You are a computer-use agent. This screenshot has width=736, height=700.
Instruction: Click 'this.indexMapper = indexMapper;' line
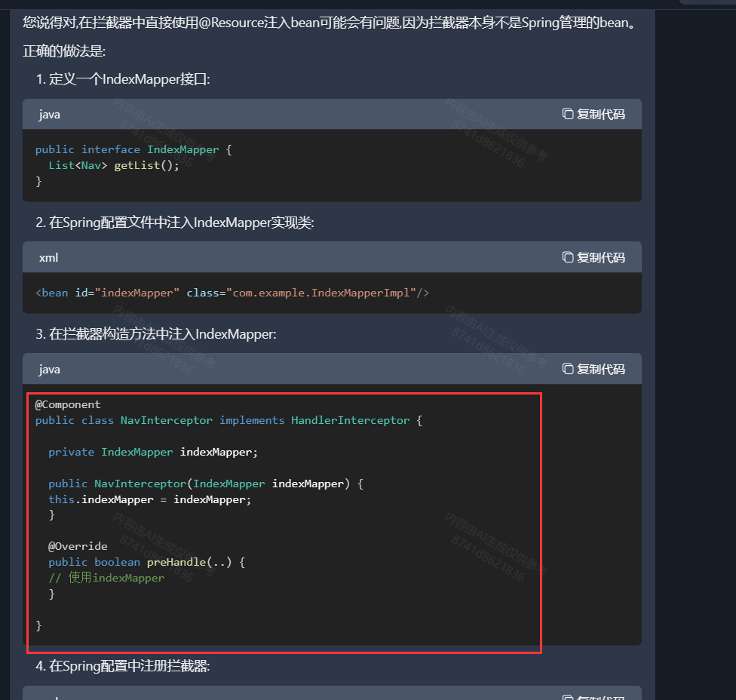click(x=150, y=499)
